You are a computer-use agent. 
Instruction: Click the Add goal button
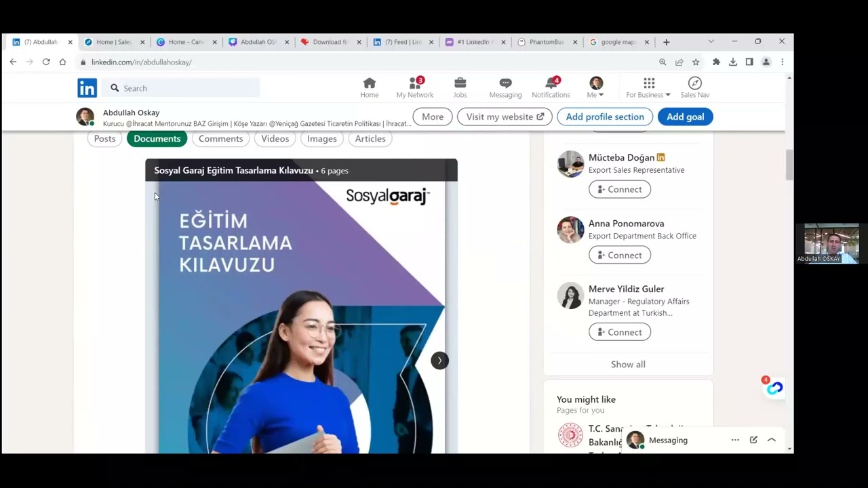(x=685, y=117)
